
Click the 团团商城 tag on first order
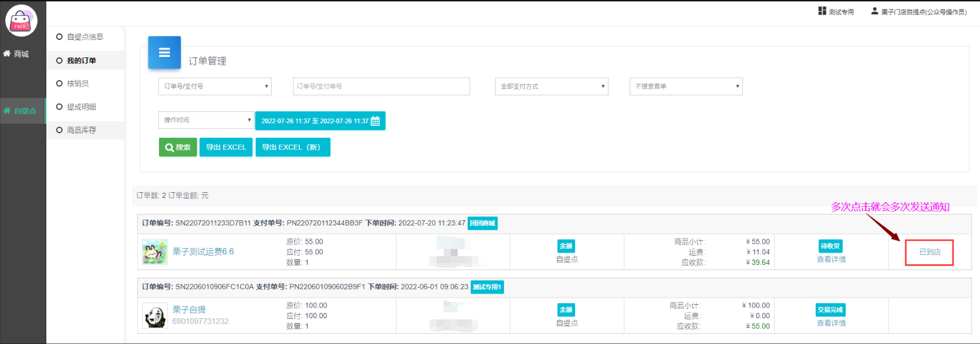(x=482, y=223)
